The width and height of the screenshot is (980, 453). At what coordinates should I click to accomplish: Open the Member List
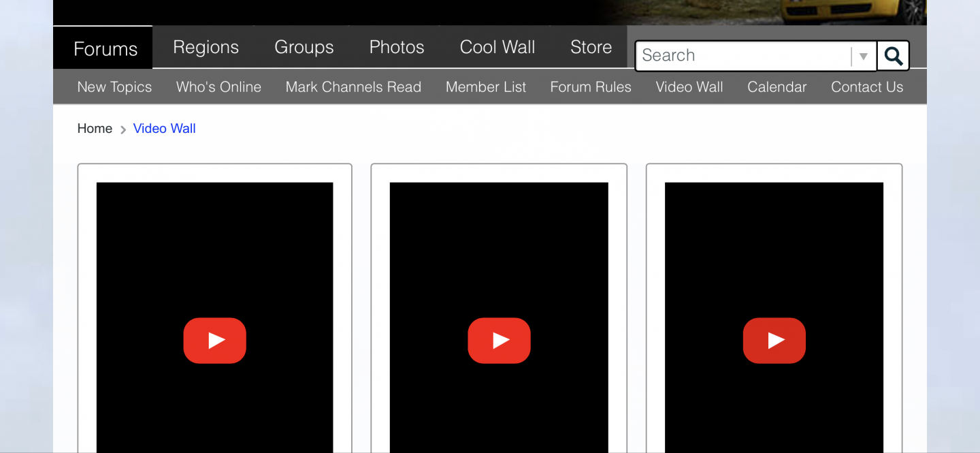coord(486,87)
